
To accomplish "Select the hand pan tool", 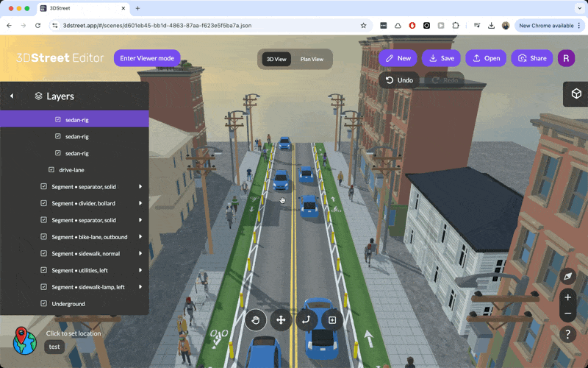I will coord(256,320).
